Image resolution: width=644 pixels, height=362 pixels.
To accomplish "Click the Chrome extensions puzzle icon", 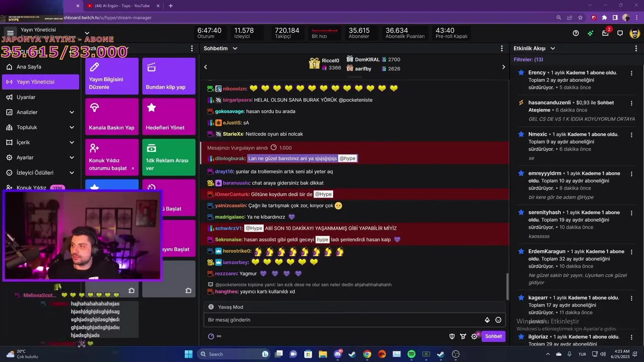I will pyautogui.click(x=604, y=18).
